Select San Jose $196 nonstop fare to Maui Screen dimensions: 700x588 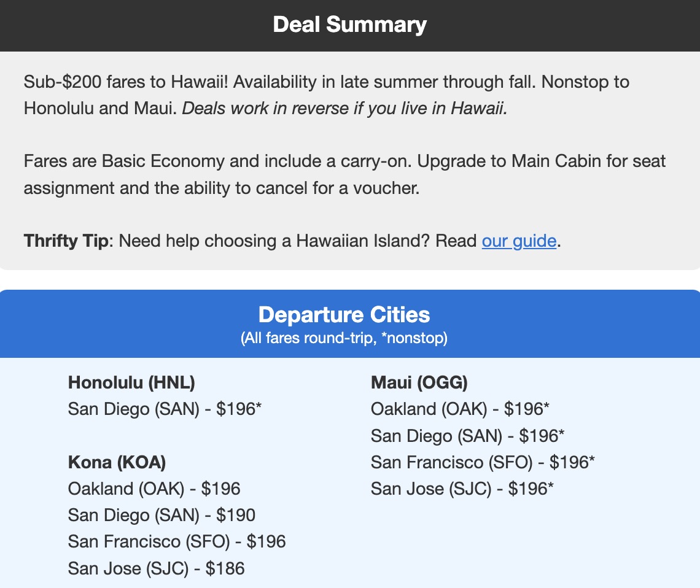(x=462, y=489)
